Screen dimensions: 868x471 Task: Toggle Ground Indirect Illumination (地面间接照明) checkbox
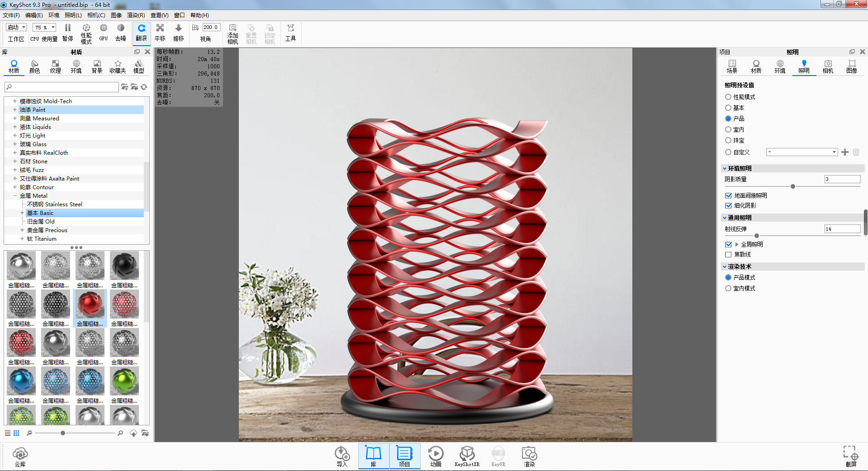click(728, 195)
